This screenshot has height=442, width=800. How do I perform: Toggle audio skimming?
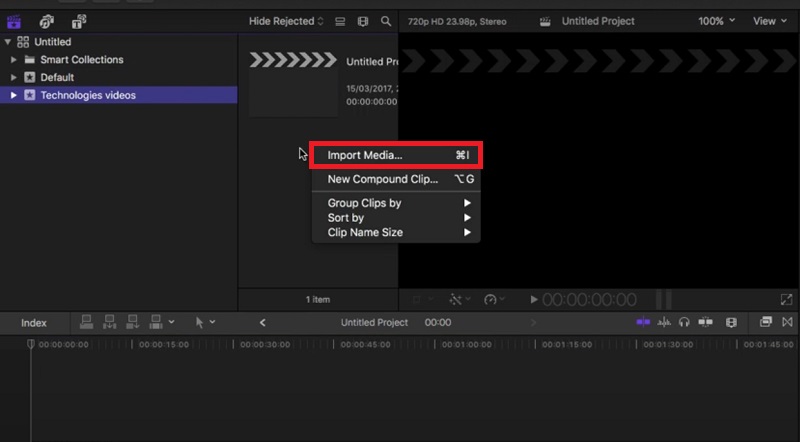pyautogui.click(x=664, y=322)
